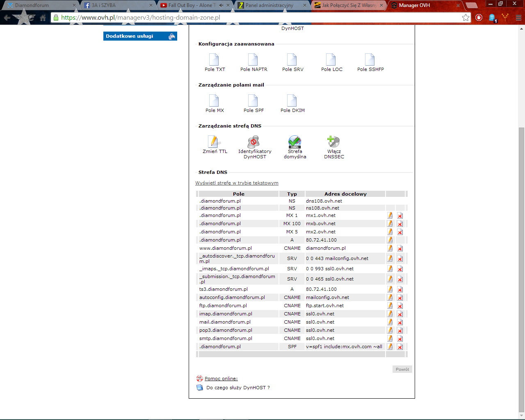Switch to the 3A i SZYBA tab
This screenshot has width=525, height=420.
pyautogui.click(x=118, y=5)
